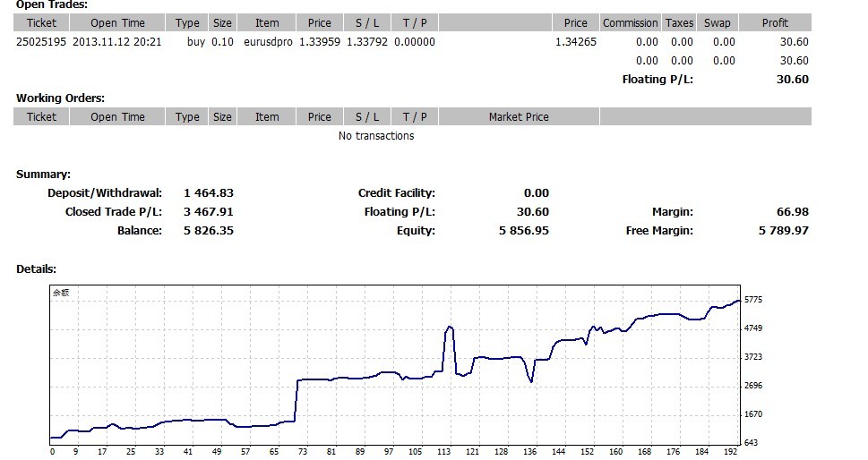Click the Summary section title
868x460 pixels.
click(43, 175)
